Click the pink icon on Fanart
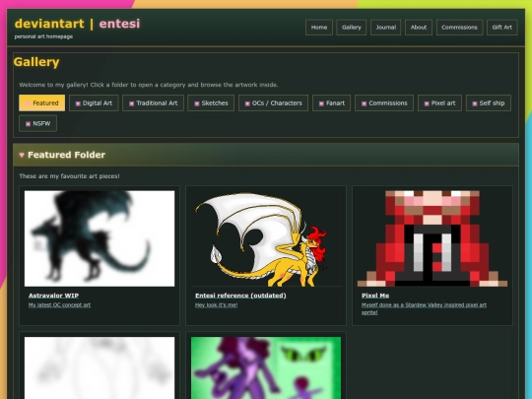Screen dimensions: 532x399 pyautogui.click(x=321, y=103)
